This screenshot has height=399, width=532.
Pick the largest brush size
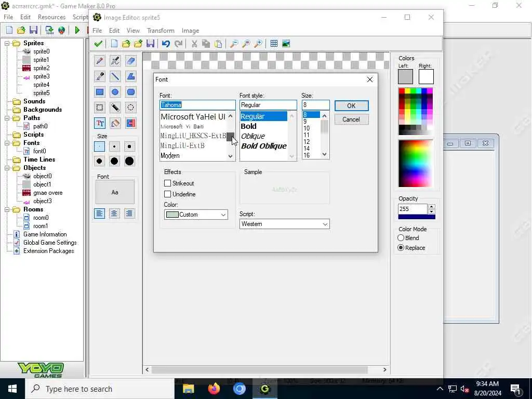coord(129,161)
